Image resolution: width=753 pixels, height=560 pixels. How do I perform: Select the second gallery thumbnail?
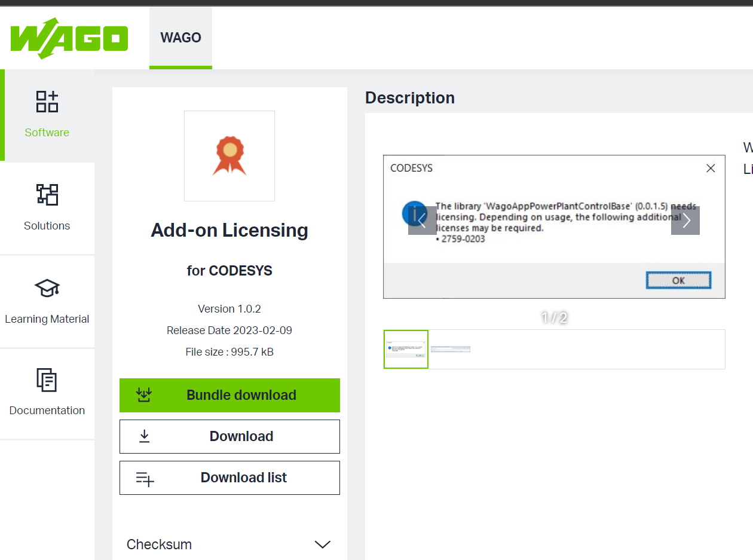(x=451, y=349)
